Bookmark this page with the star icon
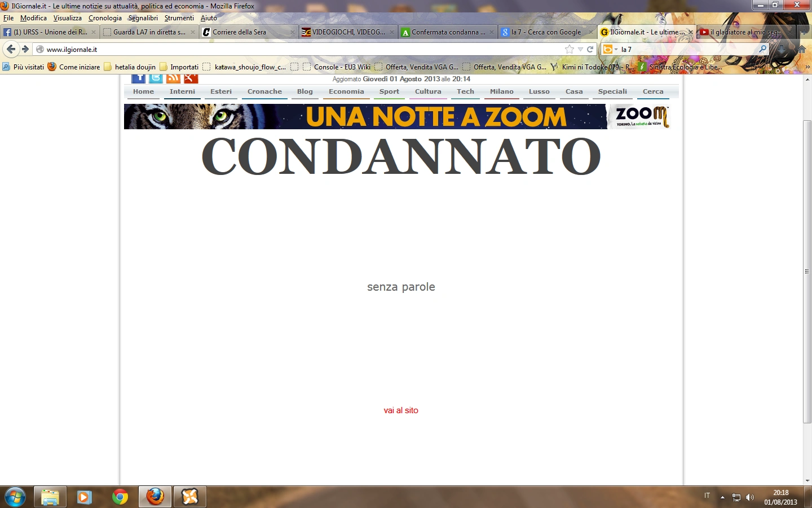Image resolution: width=812 pixels, height=508 pixels. 570,49
